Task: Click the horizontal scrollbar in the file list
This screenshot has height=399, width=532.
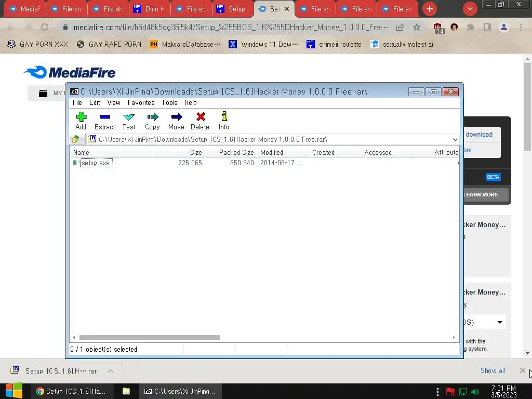Action: [x=149, y=337]
